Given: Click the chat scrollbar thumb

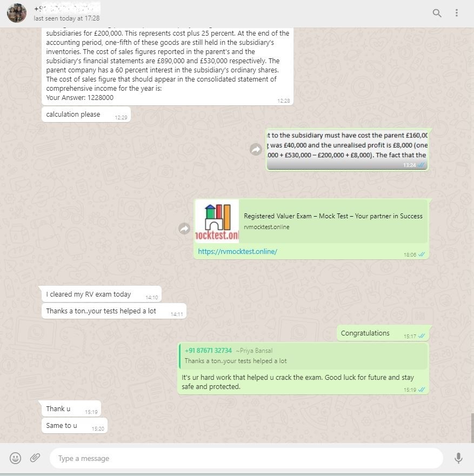Looking at the screenshot, I should [x=472, y=428].
